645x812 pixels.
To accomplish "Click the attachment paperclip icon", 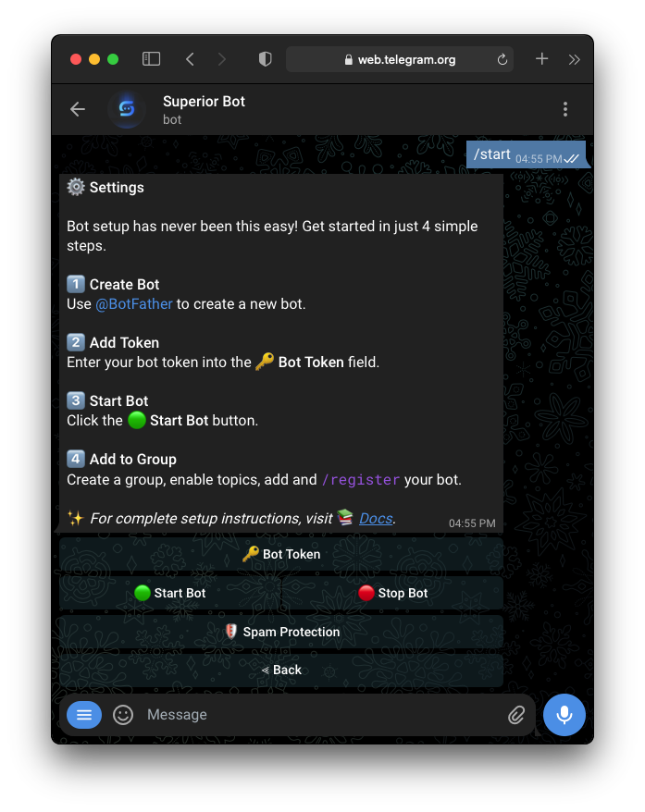I will (516, 715).
